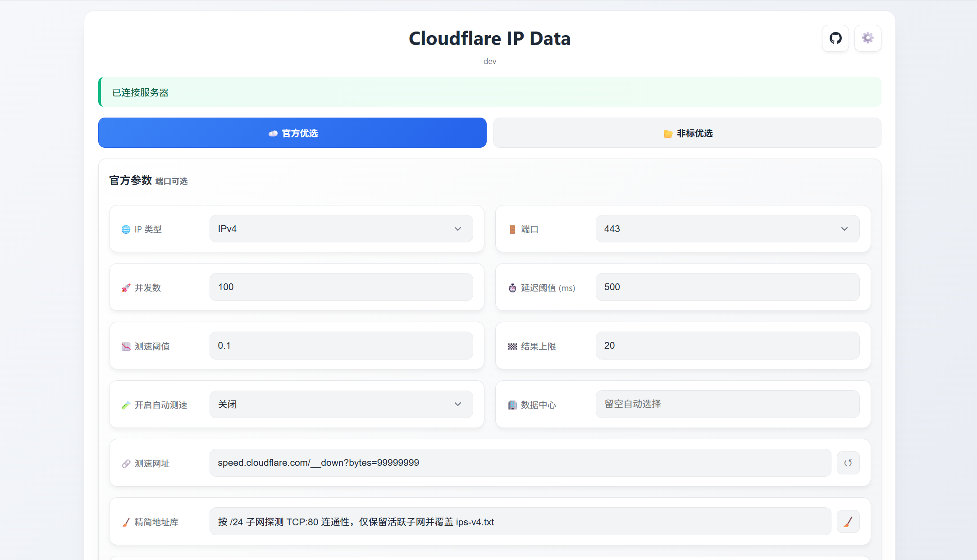
Task: Focus the 结果上限 field with value 20
Action: point(727,346)
